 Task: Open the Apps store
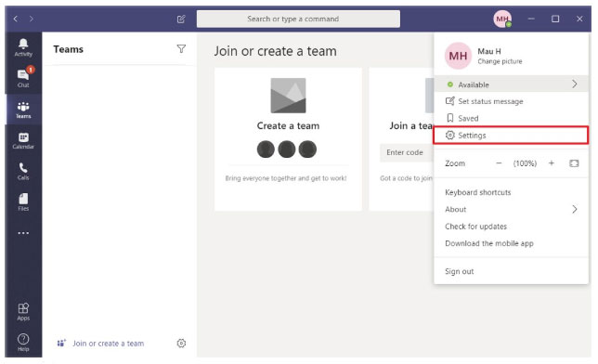click(23, 311)
